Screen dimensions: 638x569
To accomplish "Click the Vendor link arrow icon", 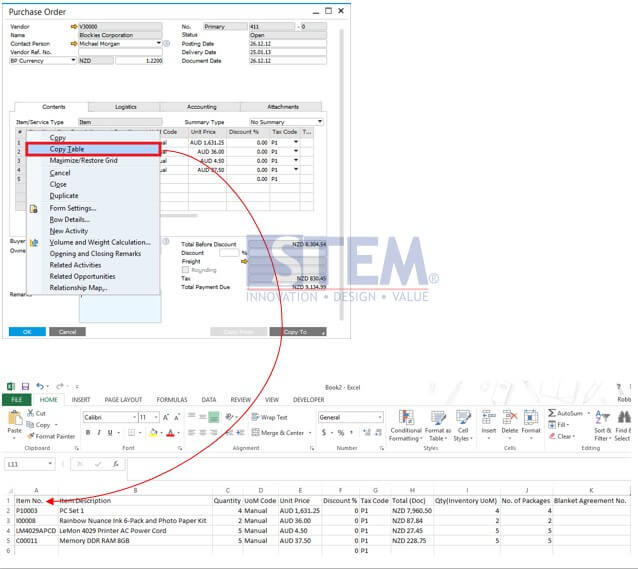I will click(x=74, y=26).
